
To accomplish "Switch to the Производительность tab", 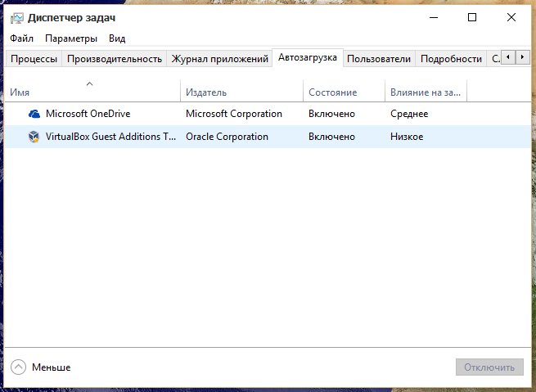I will coord(115,59).
